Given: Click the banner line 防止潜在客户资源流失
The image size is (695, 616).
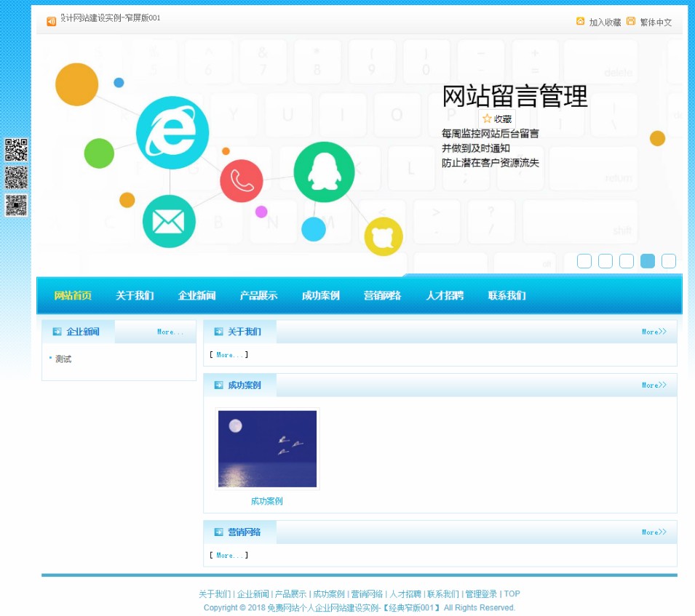Looking at the screenshot, I should [491, 162].
